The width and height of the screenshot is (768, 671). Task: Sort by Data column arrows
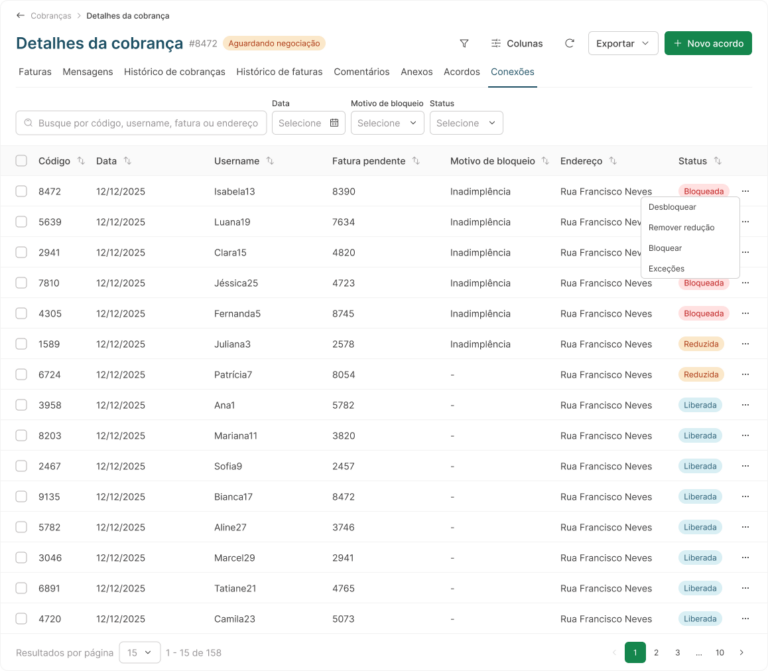pyautogui.click(x=127, y=161)
